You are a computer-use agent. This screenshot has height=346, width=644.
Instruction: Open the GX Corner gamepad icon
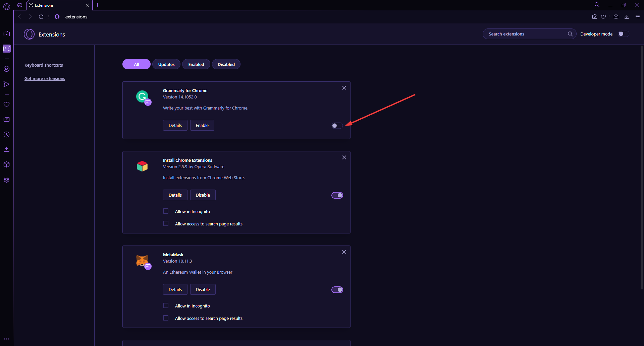pos(20,5)
